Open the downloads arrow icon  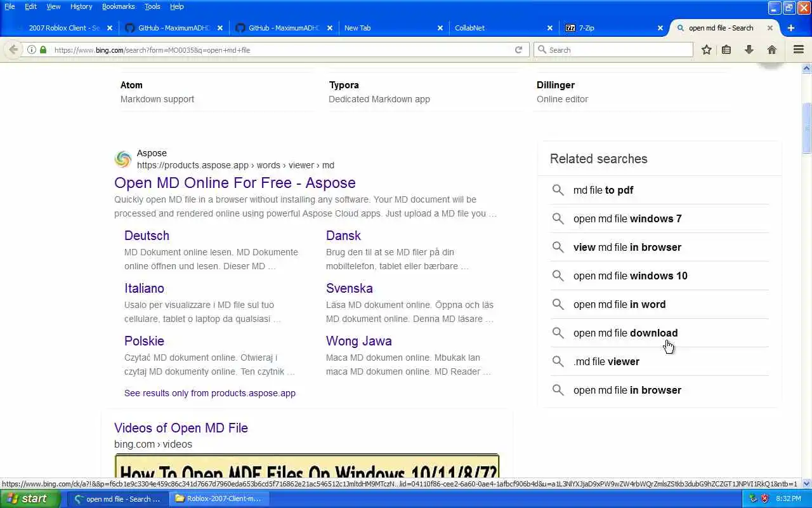coord(749,50)
